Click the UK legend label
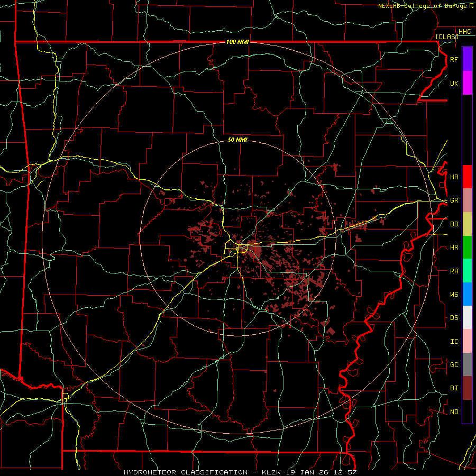Viewport: 476px width, 476px height. click(454, 84)
